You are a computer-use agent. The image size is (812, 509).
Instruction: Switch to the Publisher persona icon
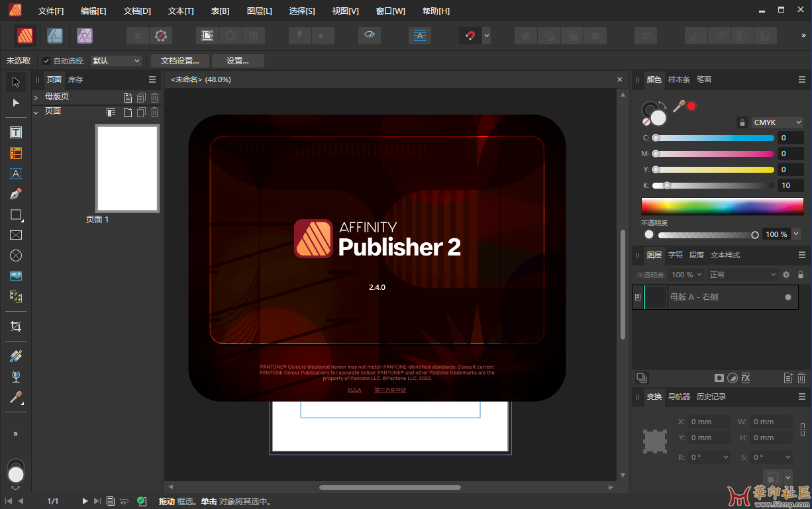26,36
